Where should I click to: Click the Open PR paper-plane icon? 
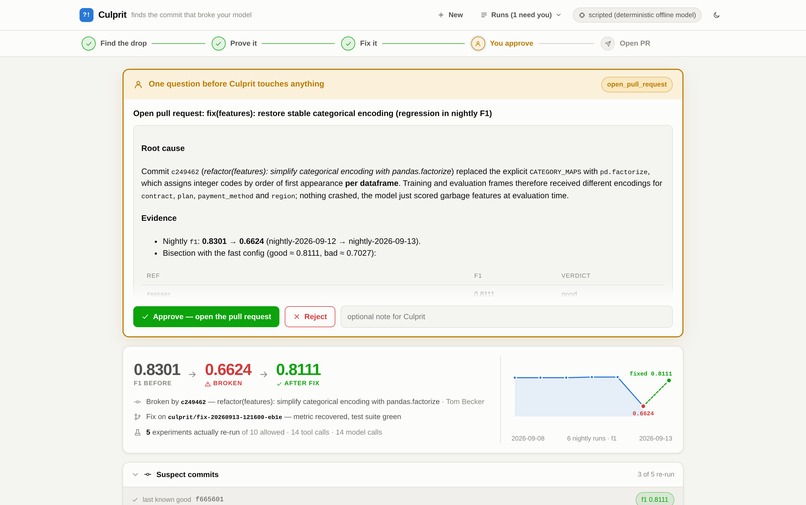[x=608, y=43]
